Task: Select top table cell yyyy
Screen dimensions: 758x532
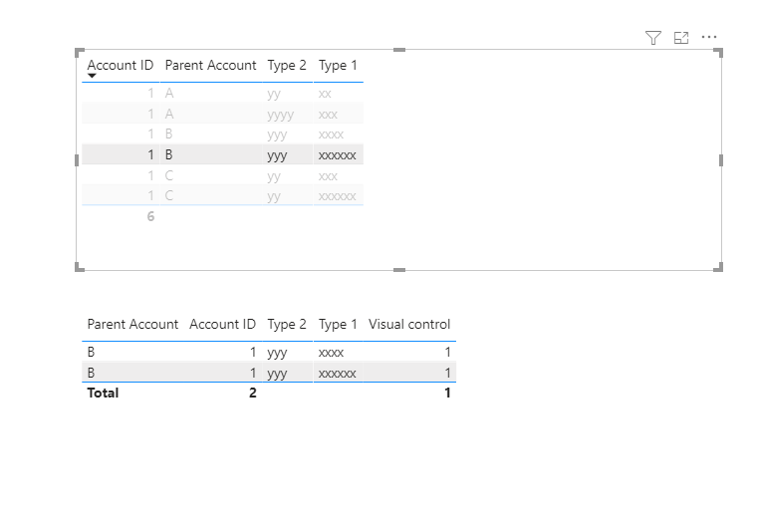Action: pyautogui.click(x=280, y=115)
